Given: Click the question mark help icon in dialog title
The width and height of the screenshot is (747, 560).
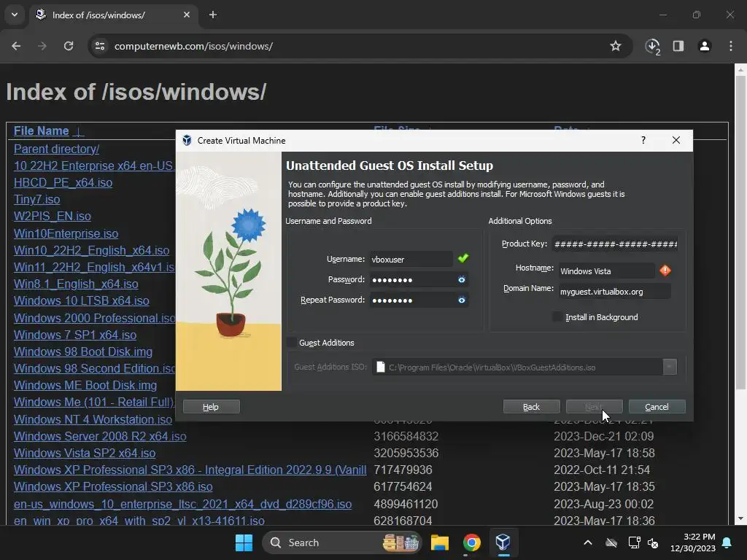Looking at the screenshot, I should (x=643, y=140).
